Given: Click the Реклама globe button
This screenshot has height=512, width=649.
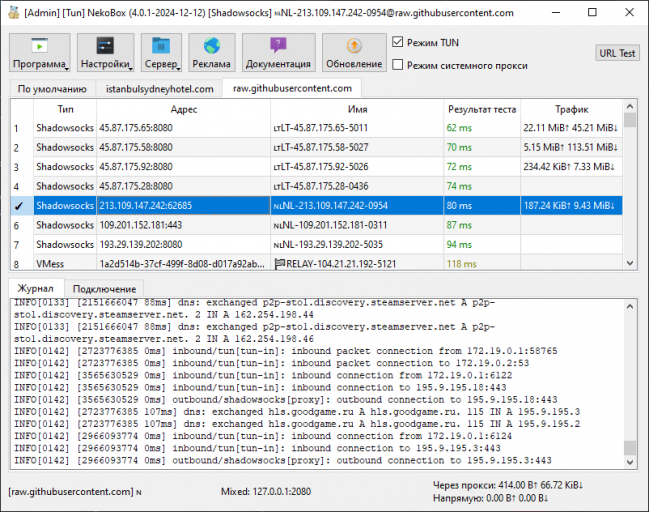Looking at the screenshot, I should pos(212,53).
